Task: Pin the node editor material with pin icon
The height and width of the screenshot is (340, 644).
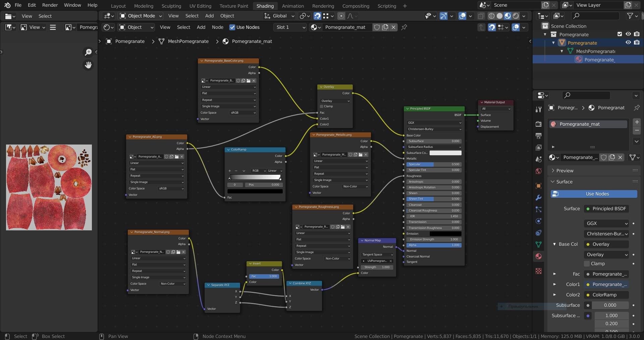Action: click(404, 27)
